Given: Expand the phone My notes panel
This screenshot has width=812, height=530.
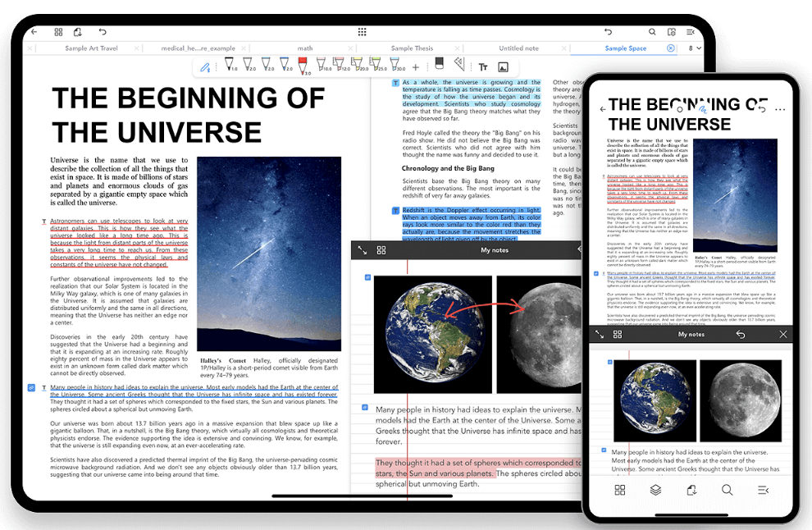Looking at the screenshot, I should 600,335.
